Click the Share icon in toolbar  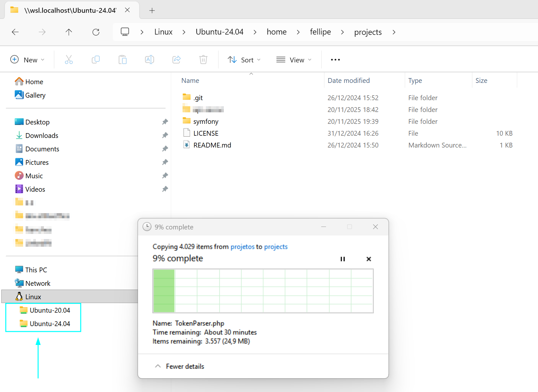click(x=176, y=60)
